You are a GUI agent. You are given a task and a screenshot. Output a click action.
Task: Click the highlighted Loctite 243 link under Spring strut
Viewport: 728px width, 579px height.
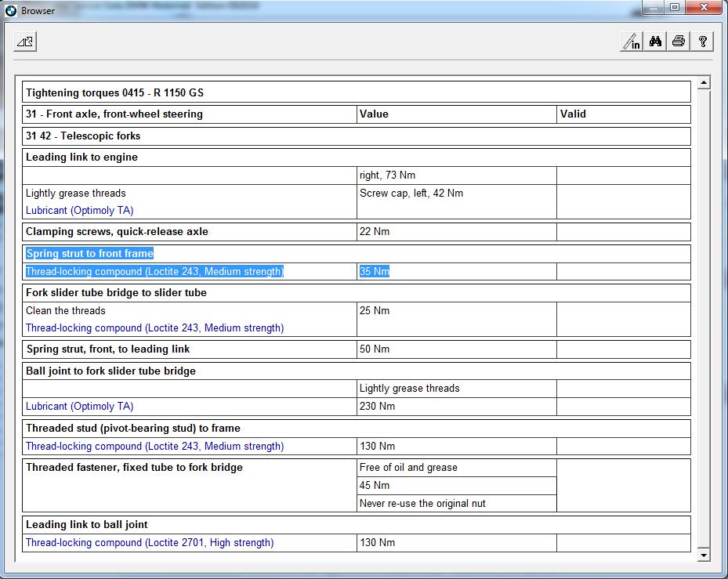click(154, 272)
